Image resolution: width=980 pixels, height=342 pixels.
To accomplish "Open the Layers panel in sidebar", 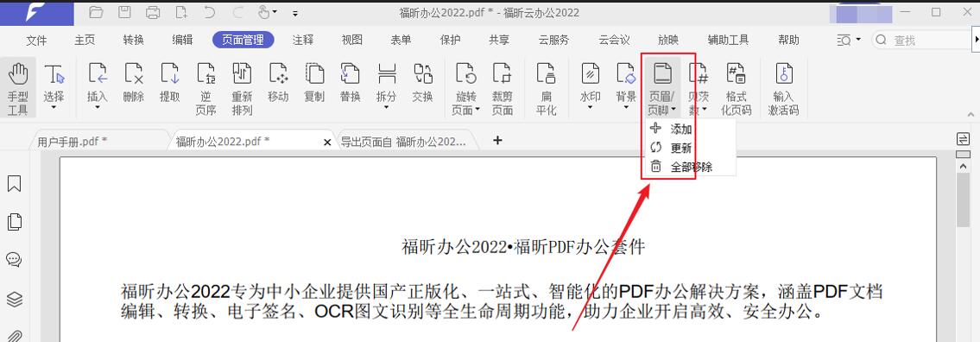I will click(14, 299).
